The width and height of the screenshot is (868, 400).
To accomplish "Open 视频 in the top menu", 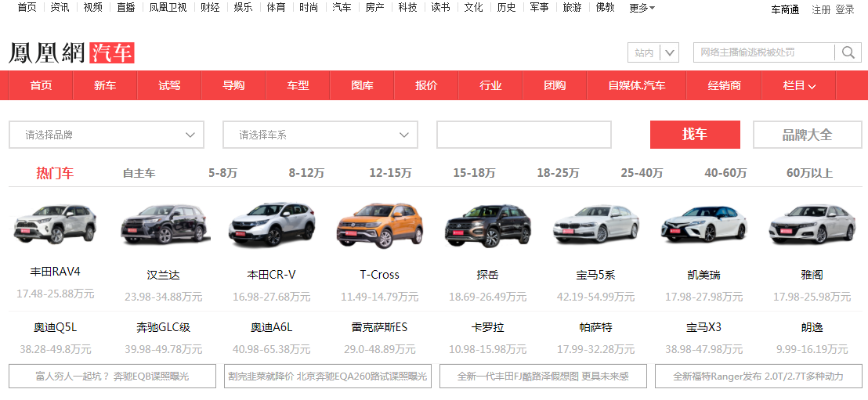I will [93, 8].
